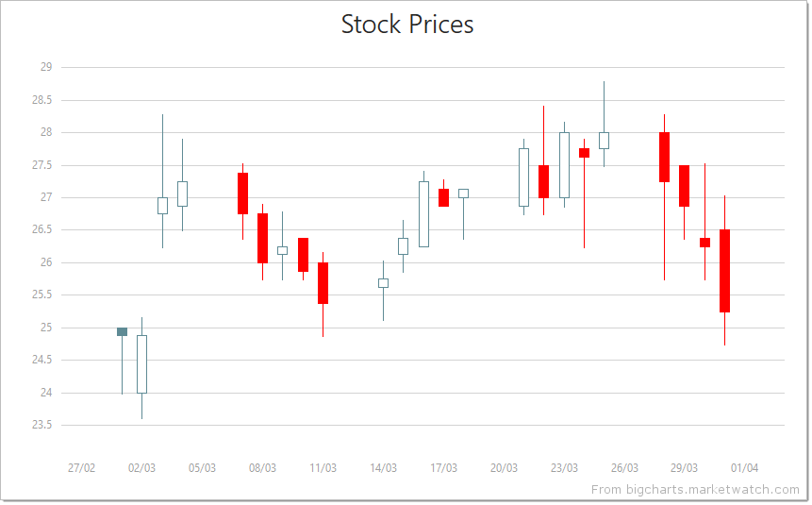Select the red candlestick for 17/03
Viewport: 812px width, 505px height.
[443, 197]
